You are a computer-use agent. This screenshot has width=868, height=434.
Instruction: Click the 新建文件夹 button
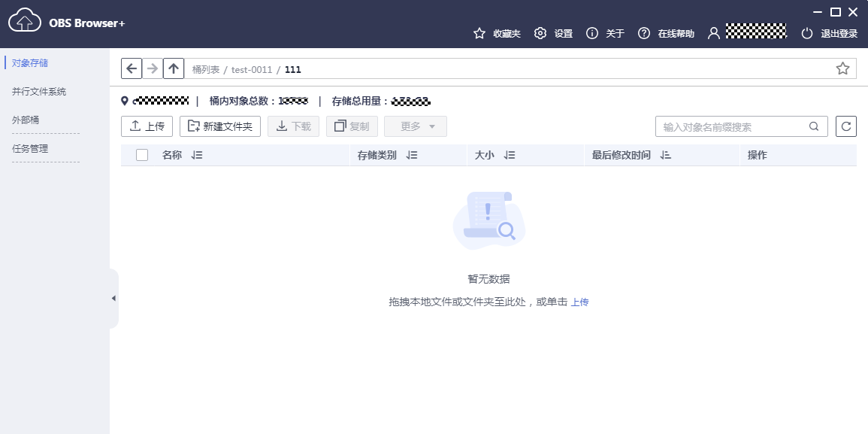coord(220,126)
